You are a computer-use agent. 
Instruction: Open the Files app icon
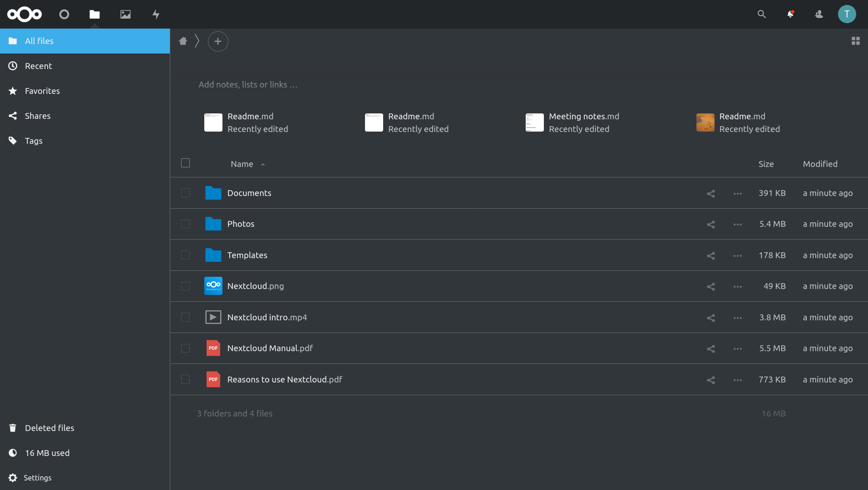click(94, 14)
